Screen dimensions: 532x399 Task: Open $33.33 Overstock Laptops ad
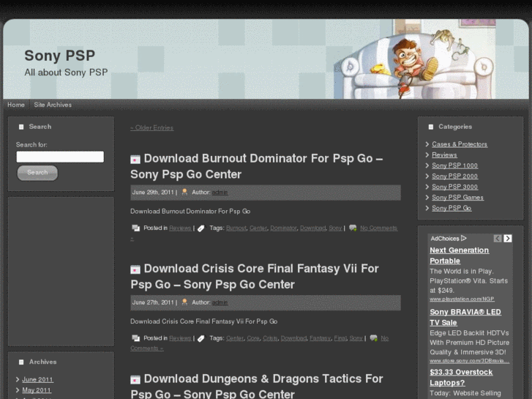(461, 378)
